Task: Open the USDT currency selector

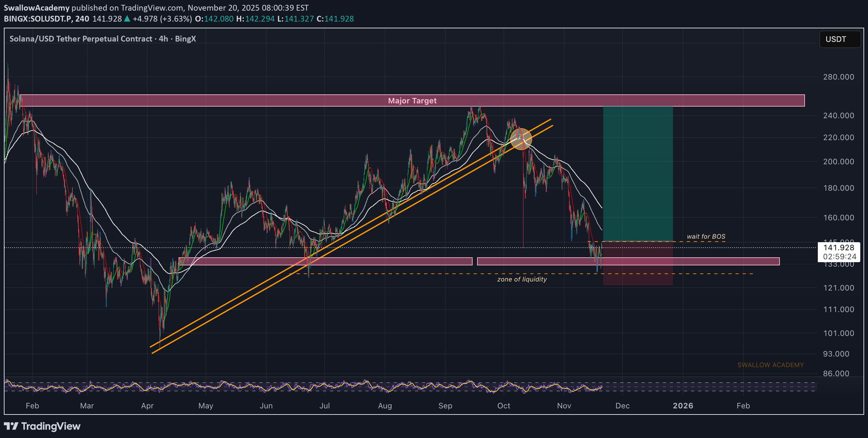Action: click(x=839, y=39)
